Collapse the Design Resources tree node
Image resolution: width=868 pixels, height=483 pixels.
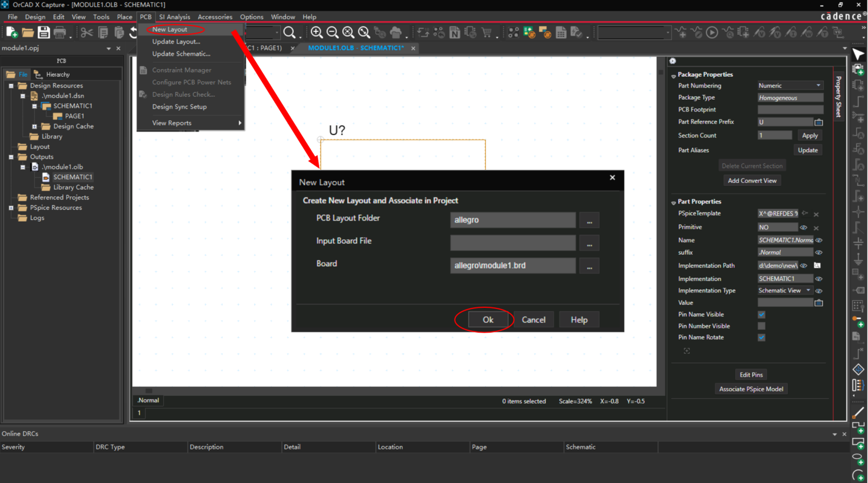[x=11, y=86]
